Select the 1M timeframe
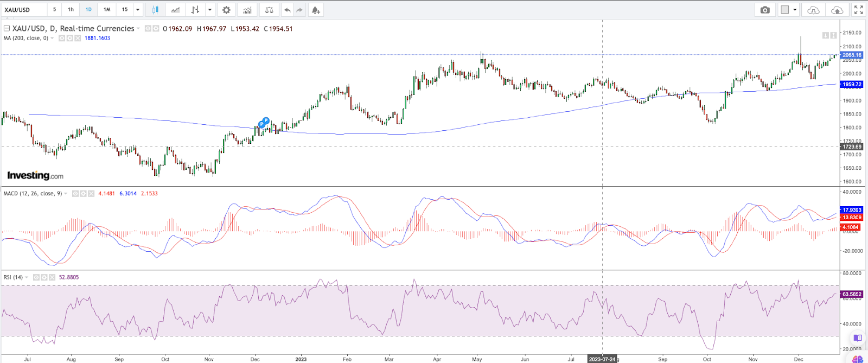The width and height of the screenshot is (868, 363). coord(107,10)
